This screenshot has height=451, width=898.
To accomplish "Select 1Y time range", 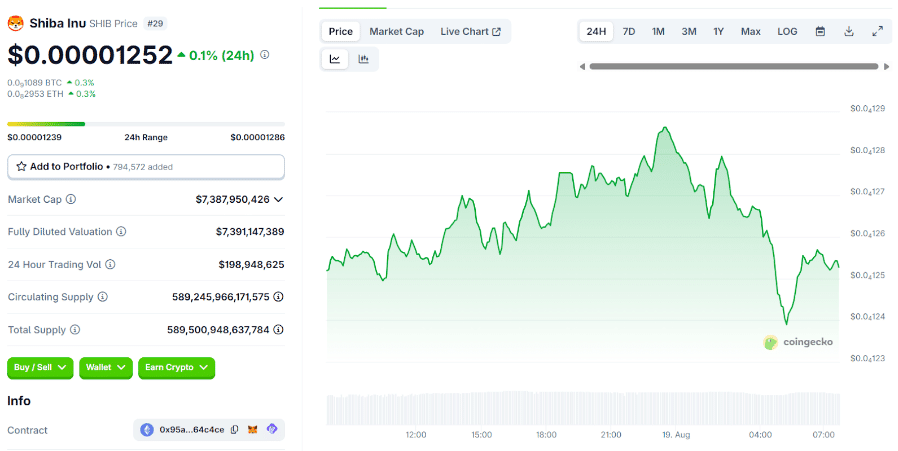I will click(719, 32).
